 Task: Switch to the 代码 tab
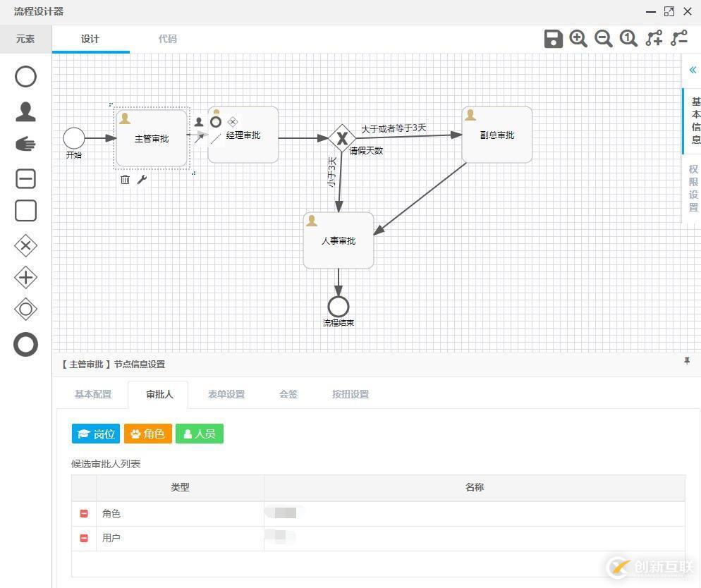point(167,39)
